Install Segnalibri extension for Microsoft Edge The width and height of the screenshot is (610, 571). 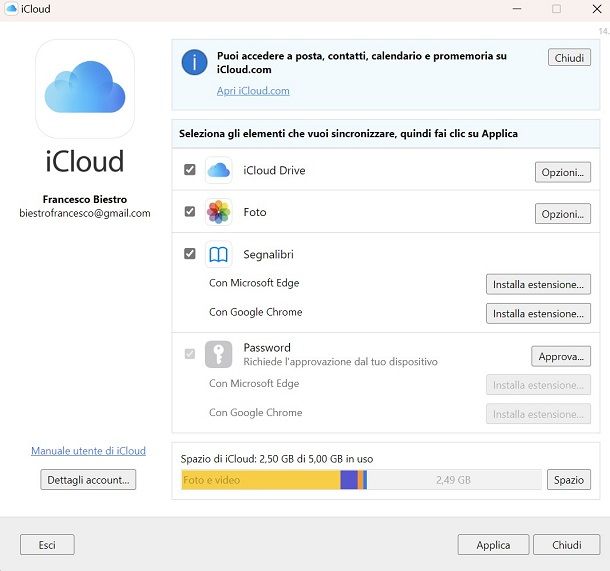[x=538, y=284]
